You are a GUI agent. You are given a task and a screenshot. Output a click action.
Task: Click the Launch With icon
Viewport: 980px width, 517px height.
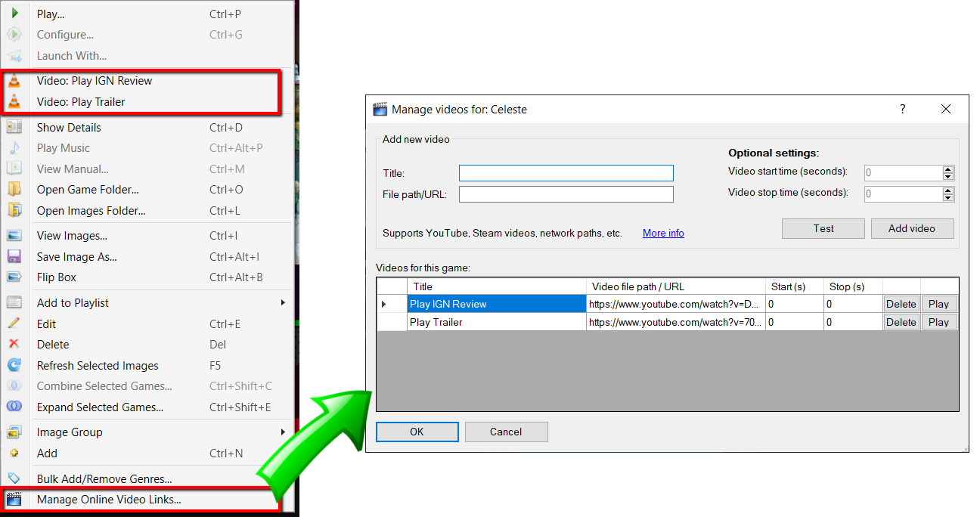14,55
